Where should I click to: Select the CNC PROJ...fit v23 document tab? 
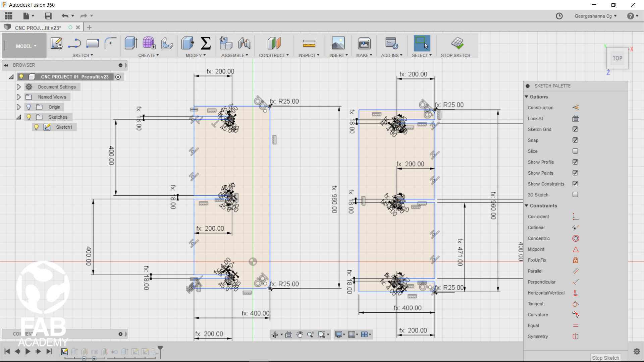(x=38, y=28)
